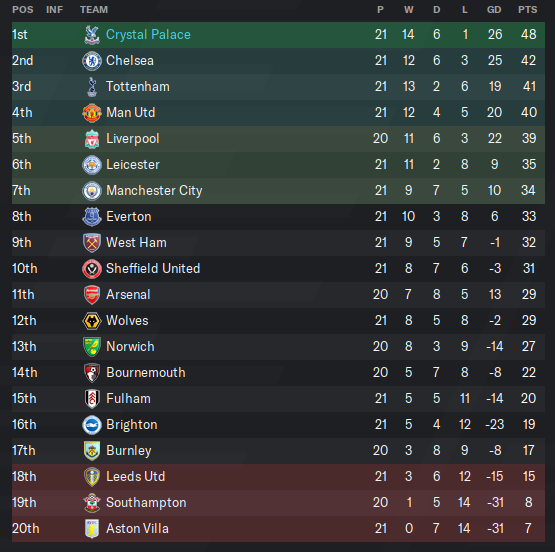The height and width of the screenshot is (552, 555).
Task: Select the Norwich canary crest
Action: click(x=92, y=346)
